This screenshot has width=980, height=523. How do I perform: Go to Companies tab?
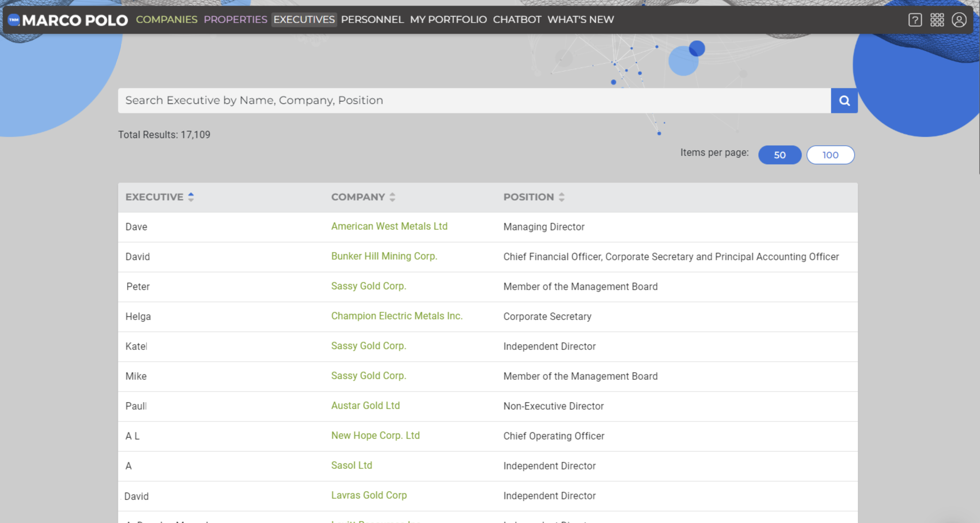(x=167, y=20)
